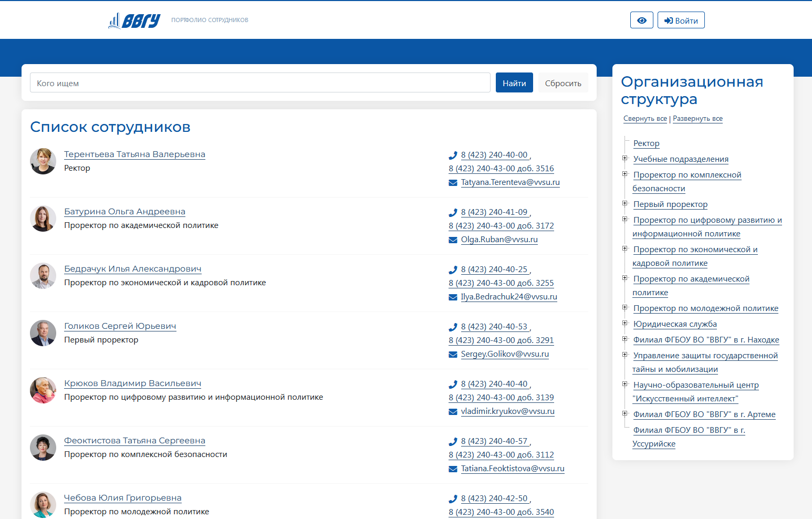This screenshot has height=519, width=812.
Task: Click envelope icon by Sergey.Golikov email
Action: pos(453,355)
